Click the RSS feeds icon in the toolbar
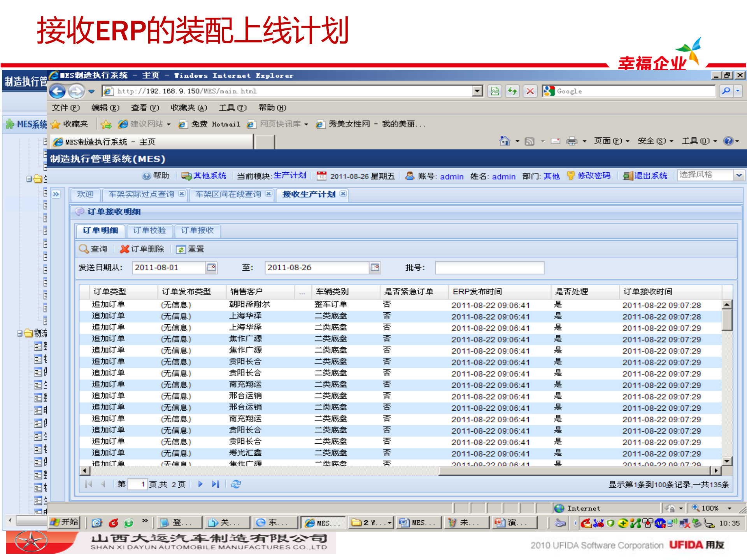747x560 pixels. [x=530, y=141]
